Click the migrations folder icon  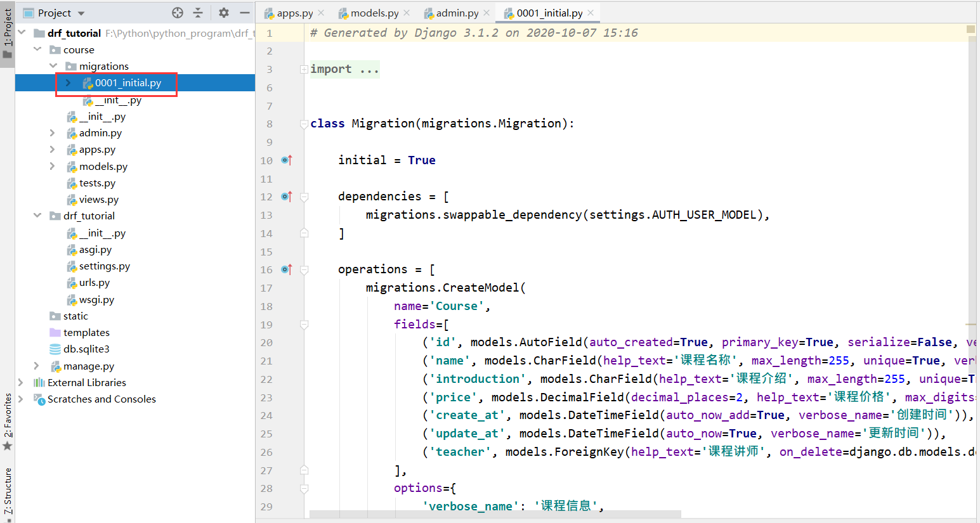pyautogui.click(x=71, y=66)
